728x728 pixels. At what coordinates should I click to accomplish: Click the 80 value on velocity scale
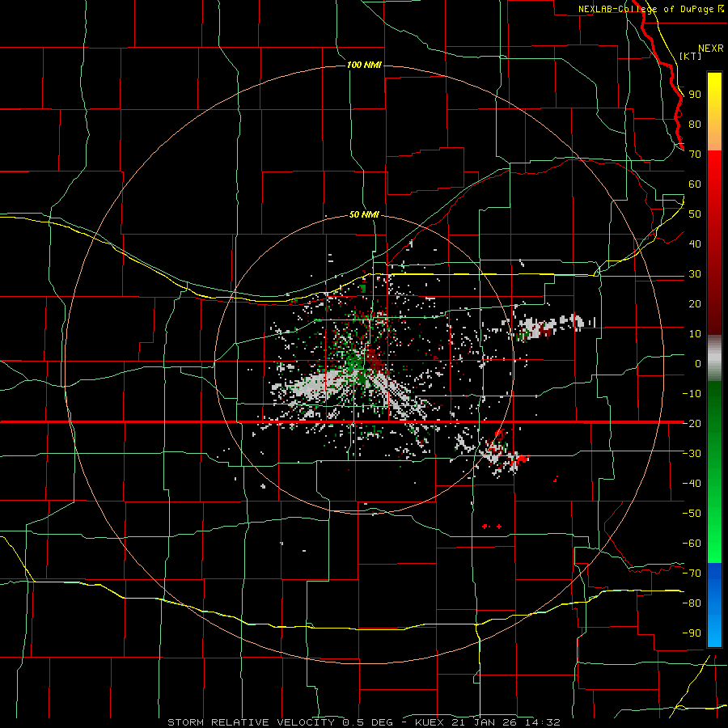tap(695, 124)
